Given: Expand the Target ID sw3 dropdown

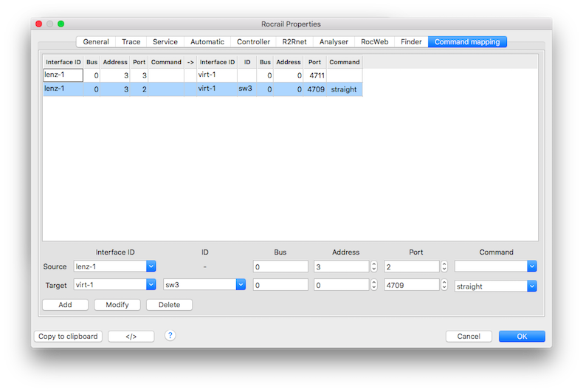Looking at the screenshot, I should click(240, 285).
